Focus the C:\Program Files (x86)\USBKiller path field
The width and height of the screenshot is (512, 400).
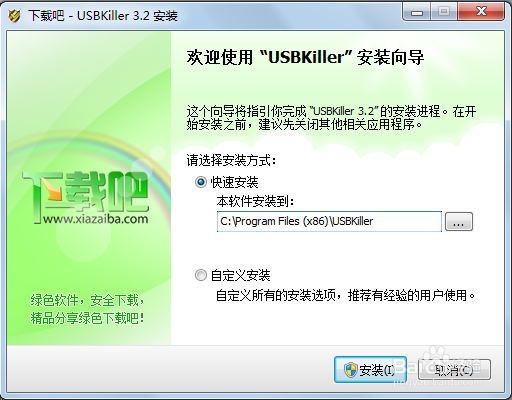coord(329,221)
